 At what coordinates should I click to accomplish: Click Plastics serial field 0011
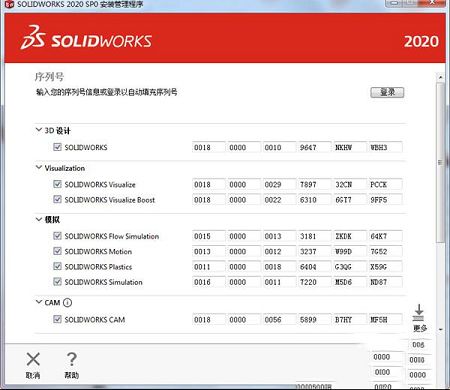click(209, 267)
